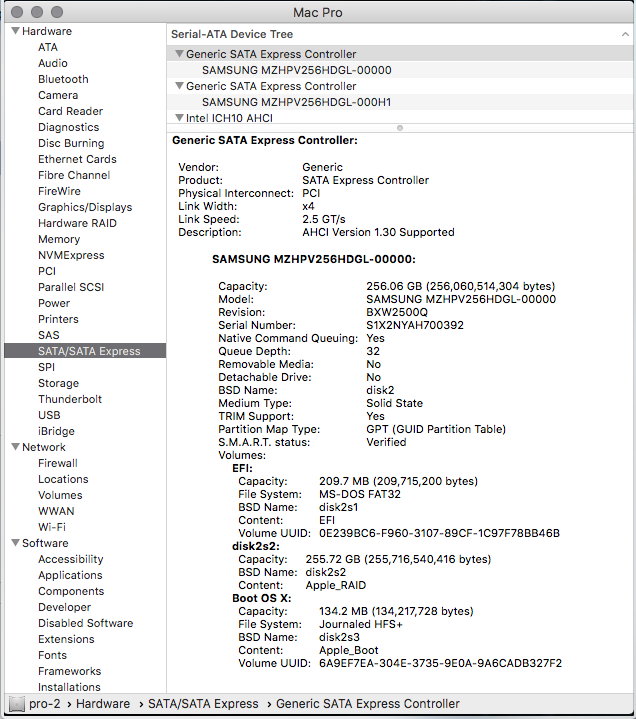Collapse second Generic SATA Express Controller triangle
The image size is (636, 719).
(x=179, y=86)
